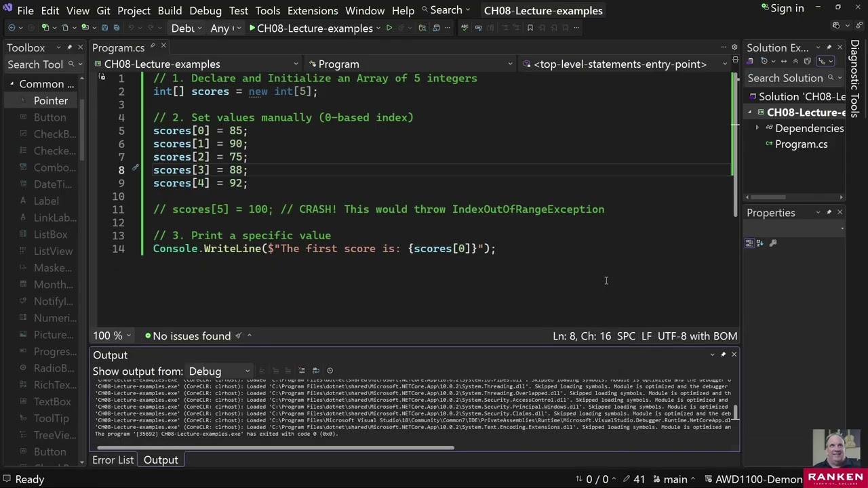Click the editor settings gear icon
Image resolution: width=868 pixels, height=488 pixels.
734,47
